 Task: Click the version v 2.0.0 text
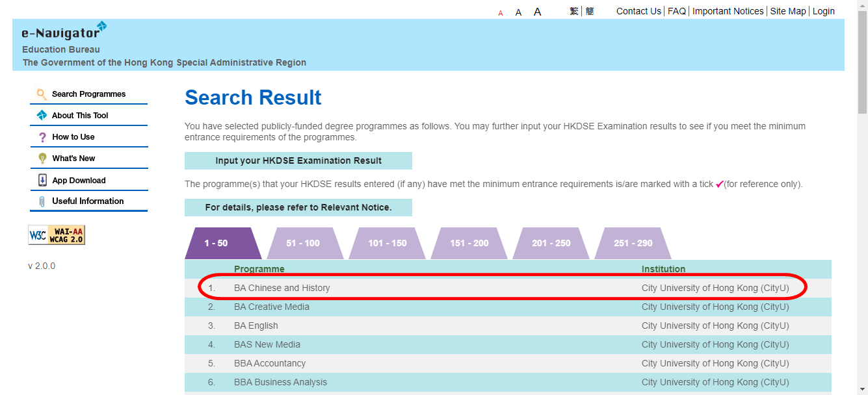(x=42, y=266)
